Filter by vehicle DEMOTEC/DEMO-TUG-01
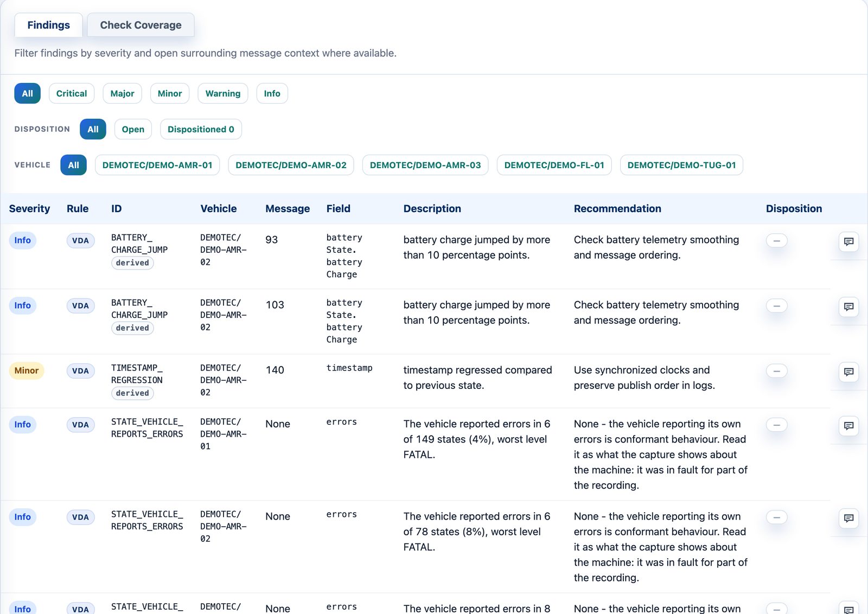The image size is (868, 614). [681, 165]
